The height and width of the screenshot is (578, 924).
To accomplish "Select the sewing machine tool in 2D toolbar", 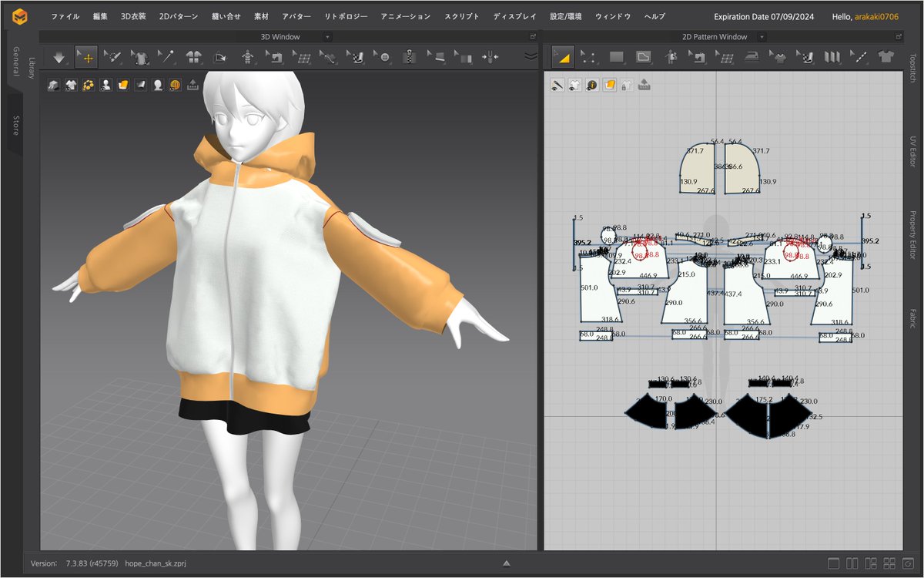I will (x=698, y=56).
